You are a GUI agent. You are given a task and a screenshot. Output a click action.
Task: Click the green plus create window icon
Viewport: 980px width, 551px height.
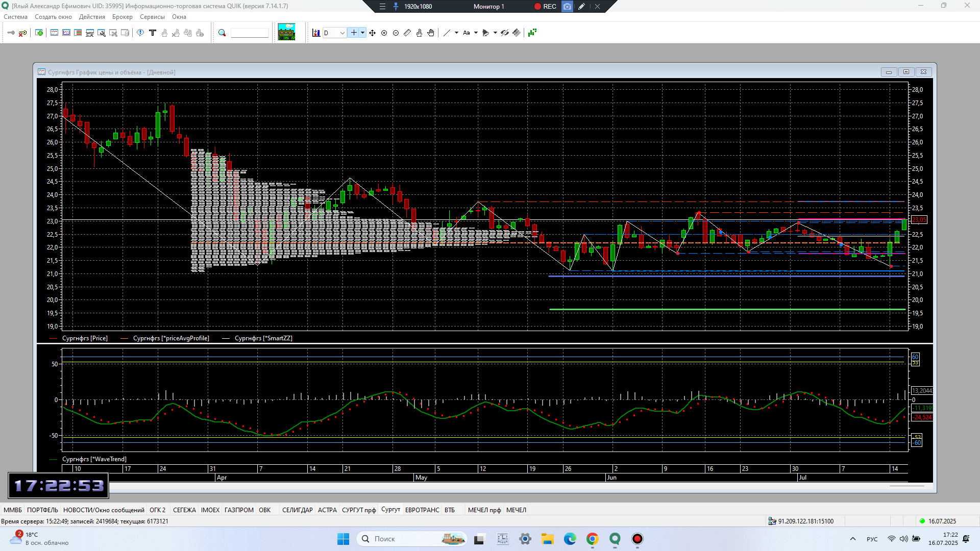click(x=39, y=33)
